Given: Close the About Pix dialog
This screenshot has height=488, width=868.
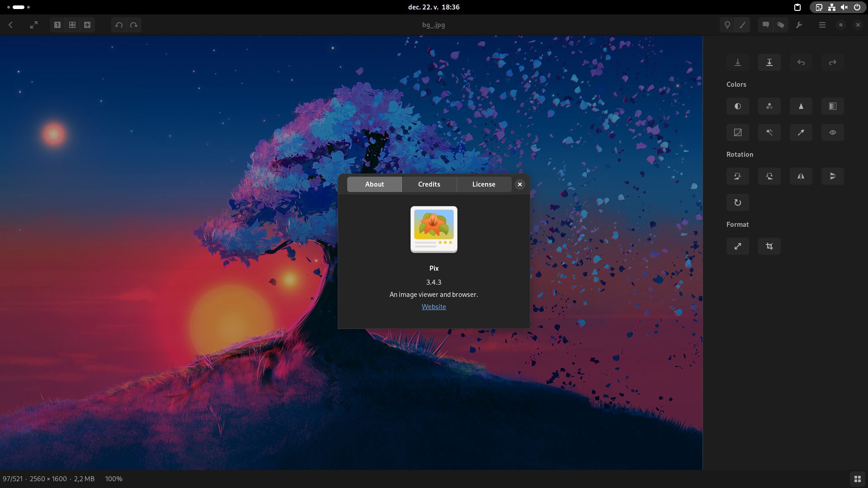Looking at the screenshot, I should pos(520,184).
